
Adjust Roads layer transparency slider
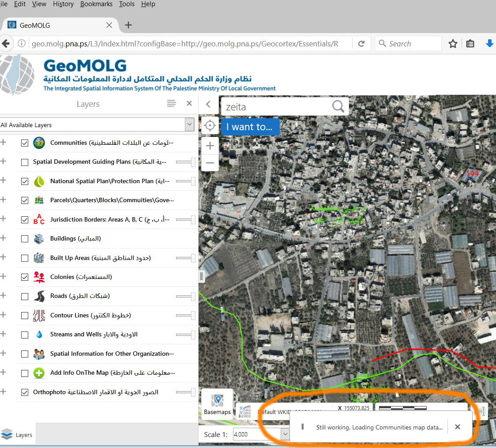(x=185, y=297)
